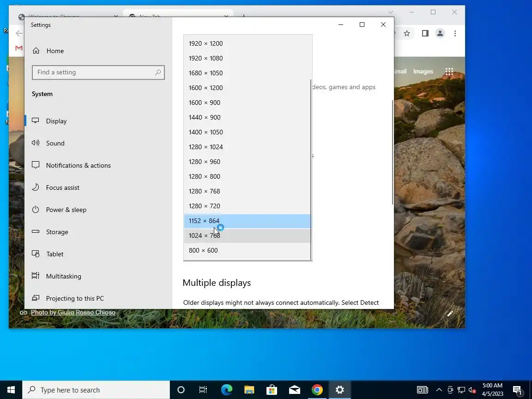The height and width of the screenshot is (399, 532).
Task: Click the Customize Chrome pencil icon
Action: pos(450,314)
